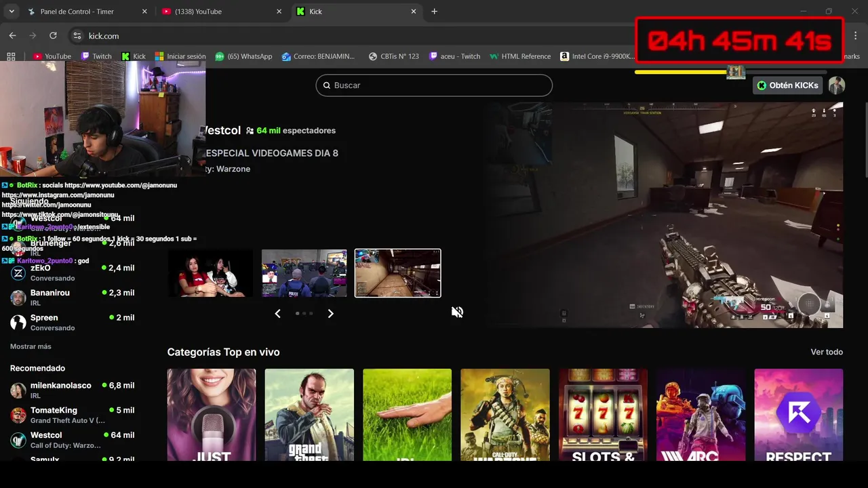Open the site information icon in address bar
The width and height of the screenshot is (868, 488).
tap(77, 36)
